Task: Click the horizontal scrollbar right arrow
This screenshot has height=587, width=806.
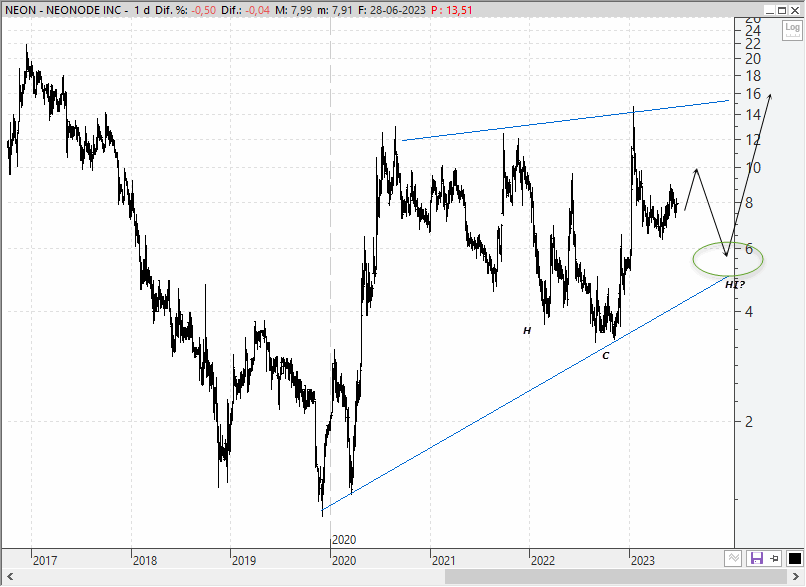Action: coord(796,576)
